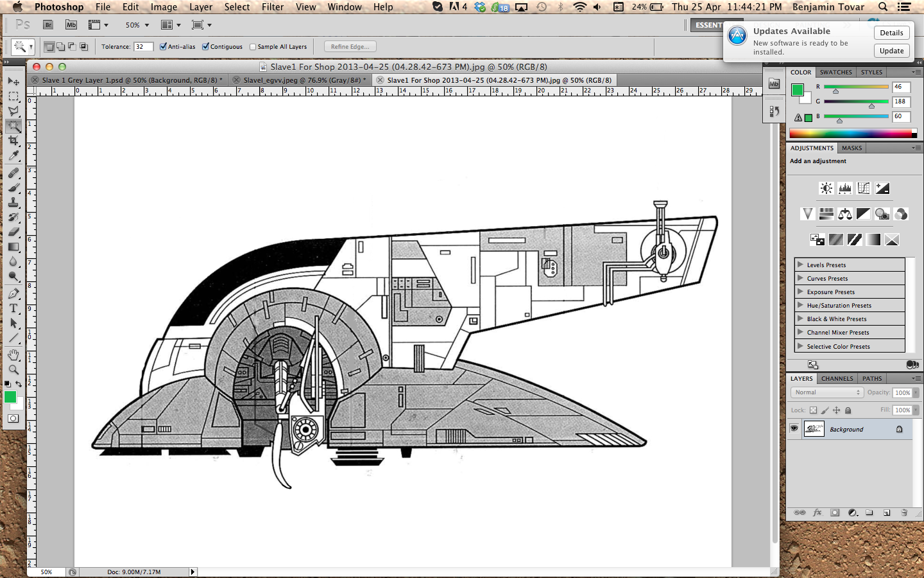Add an Exposure adjustment

[x=882, y=188]
